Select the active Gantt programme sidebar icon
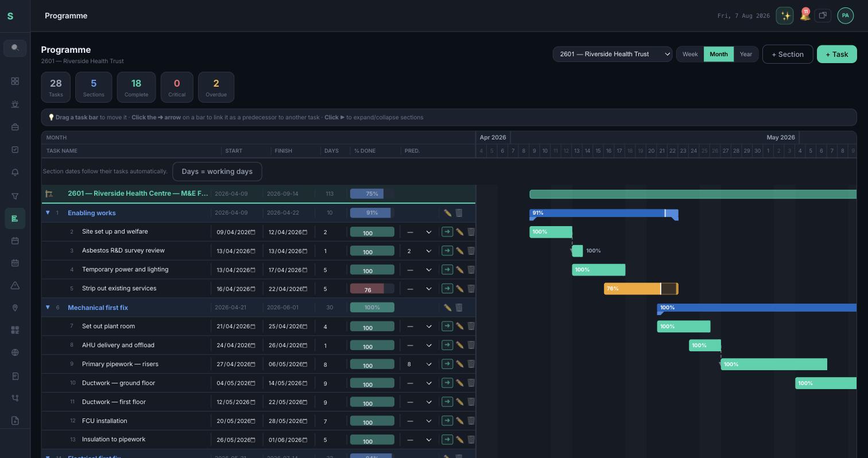Screen dimensions: 868x458 point(15,219)
